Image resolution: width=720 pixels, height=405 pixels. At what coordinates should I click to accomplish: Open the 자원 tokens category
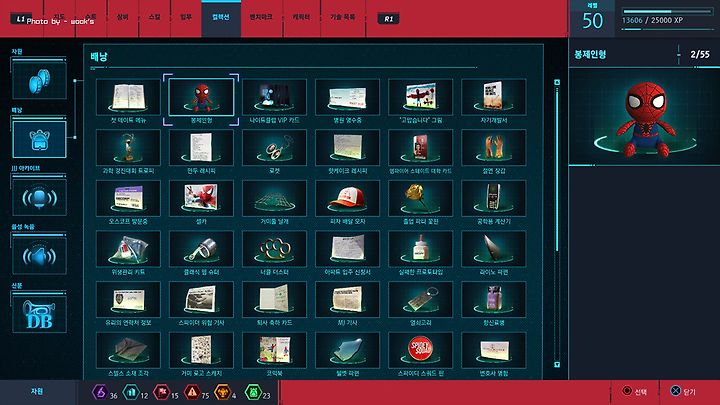pyautogui.click(x=39, y=81)
